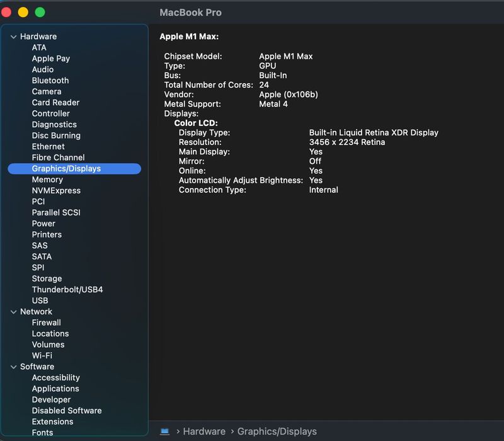Screen dimensions: 504x441
Task: Click the Software category heading
Action: click(x=37, y=367)
